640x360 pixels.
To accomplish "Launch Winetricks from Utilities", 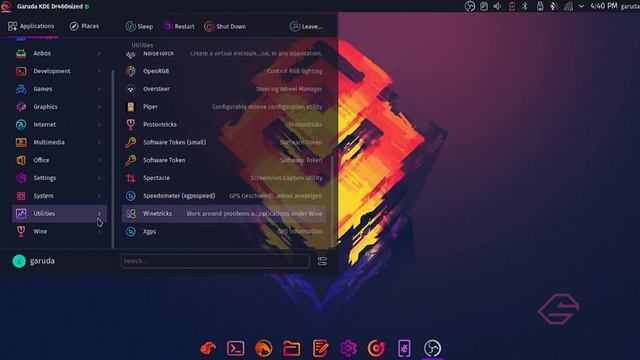I will pyautogui.click(x=224, y=213).
